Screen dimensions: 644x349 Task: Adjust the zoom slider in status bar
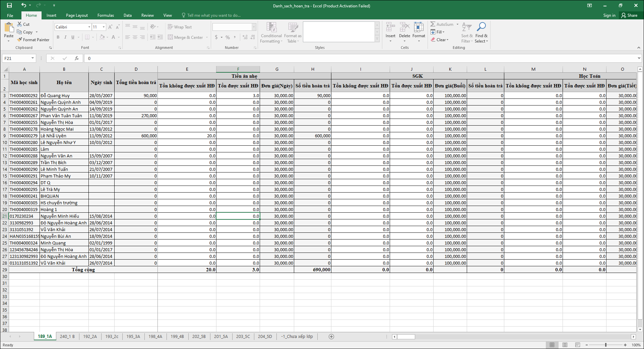[x=605, y=345]
